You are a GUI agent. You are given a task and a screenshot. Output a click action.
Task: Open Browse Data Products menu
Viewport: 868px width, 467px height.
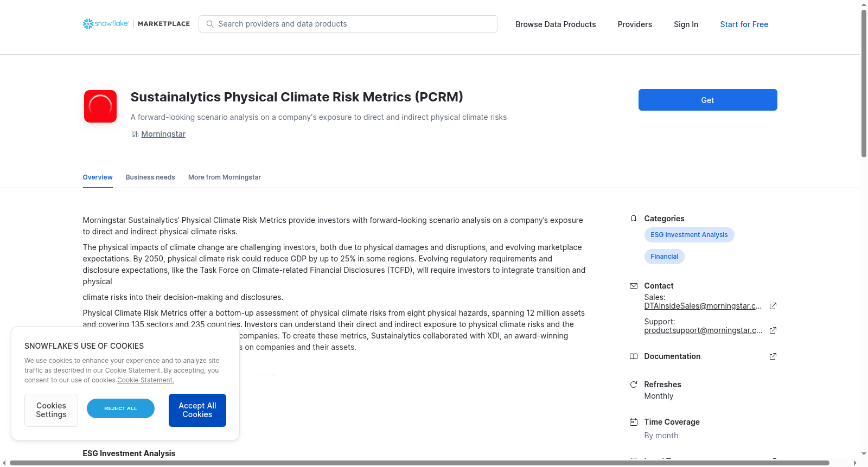(x=556, y=24)
